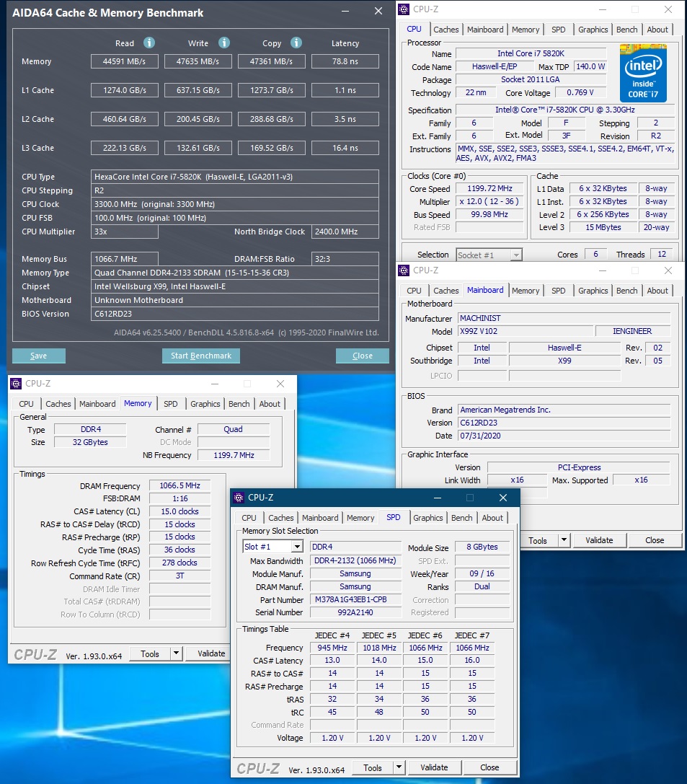Minimize the CPU-Z SPD window
687x784 pixels.
click(x=438, y=498)
